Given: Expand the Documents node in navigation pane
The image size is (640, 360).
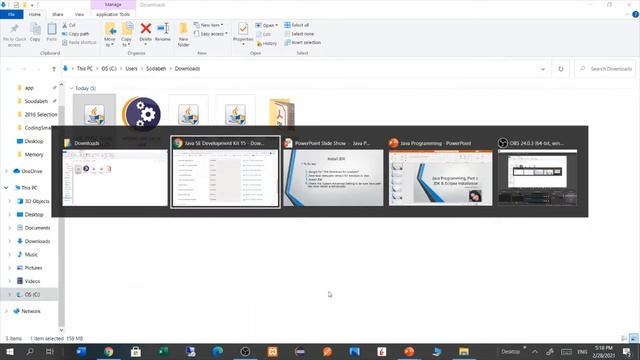Looking at the screenshot, I should pos(10,228).
